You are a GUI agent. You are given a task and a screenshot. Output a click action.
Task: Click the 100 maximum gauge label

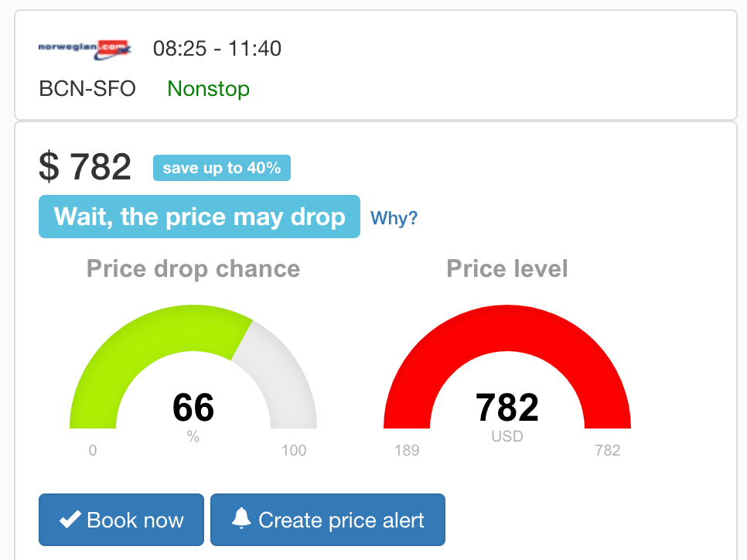[294, 450]
